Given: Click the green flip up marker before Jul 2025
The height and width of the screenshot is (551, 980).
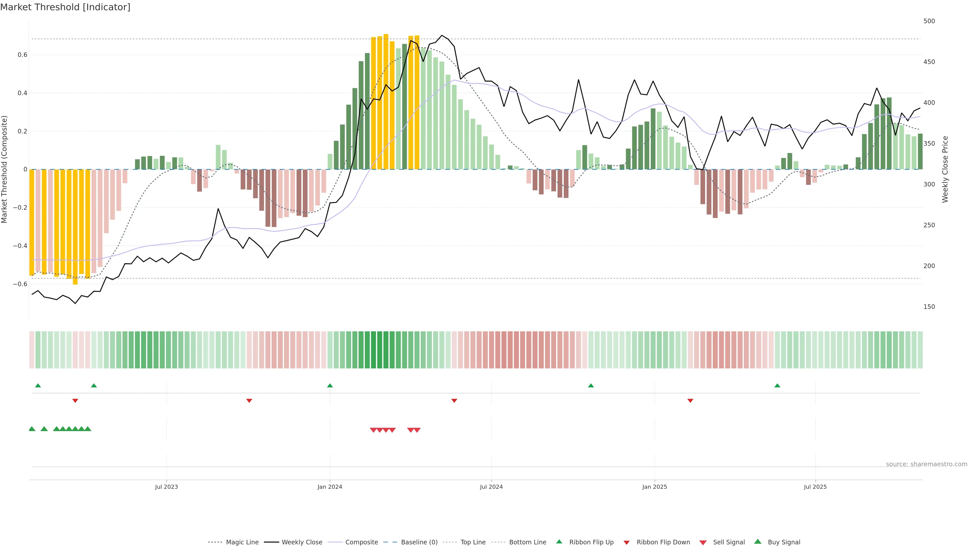Looking at the screenshot, I should [x=777, y=386].
